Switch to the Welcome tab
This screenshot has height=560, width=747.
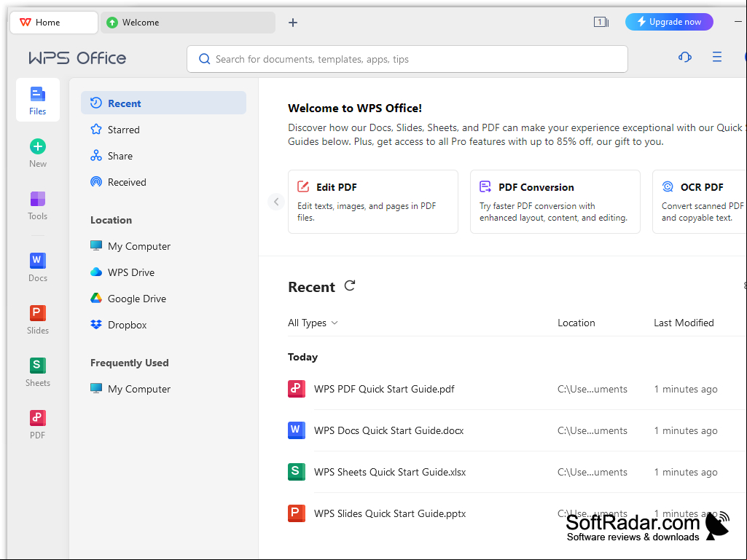(188, 23)
